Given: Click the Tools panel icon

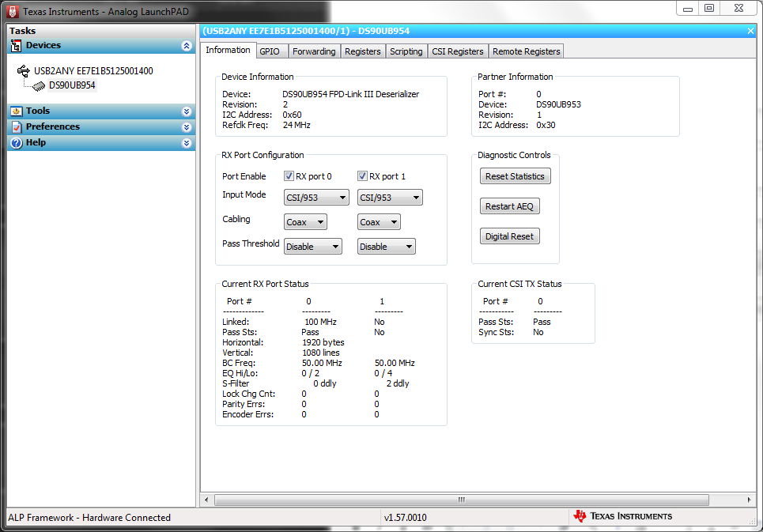Looking at the screenshot, I should [16, 111].
